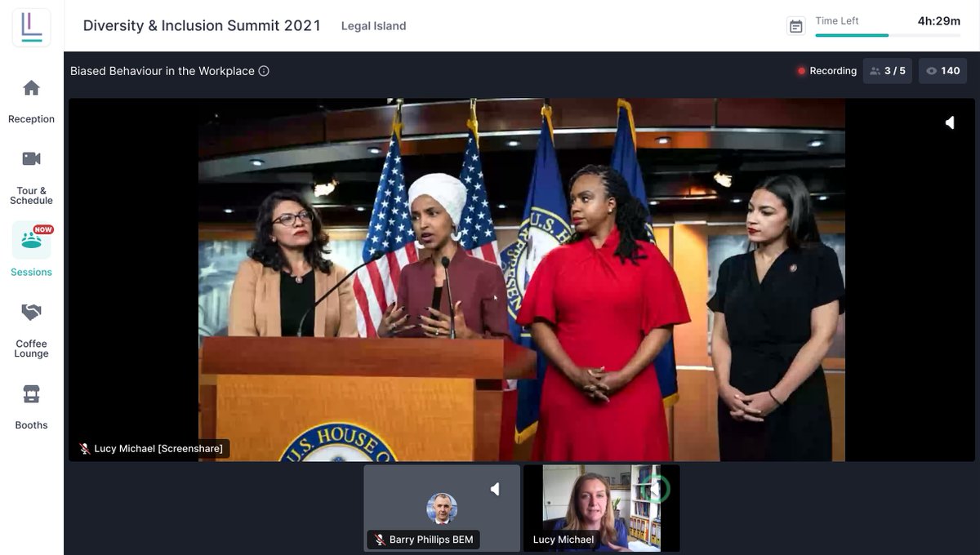980x555 pixels.
Task: Click the Barry Phillips BEM name tag
Action: (x=423, y=540)
